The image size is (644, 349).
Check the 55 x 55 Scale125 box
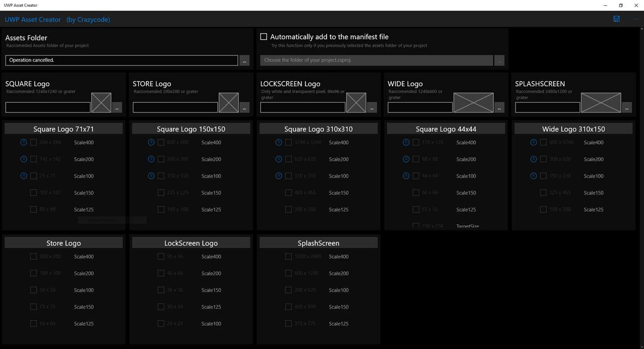416,209
